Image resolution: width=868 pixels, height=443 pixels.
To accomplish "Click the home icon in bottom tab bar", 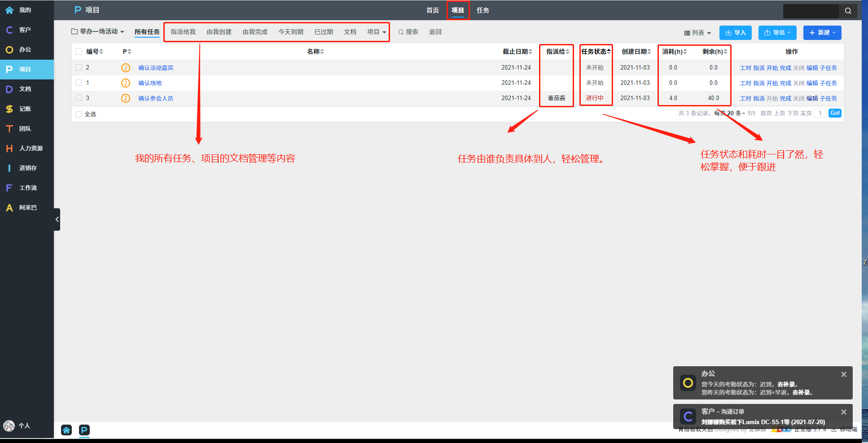I will click(x=66, y=430).
